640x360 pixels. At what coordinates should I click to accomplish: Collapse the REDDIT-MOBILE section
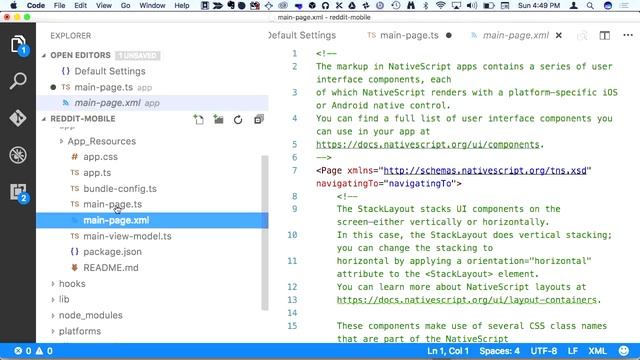[44, 119]
